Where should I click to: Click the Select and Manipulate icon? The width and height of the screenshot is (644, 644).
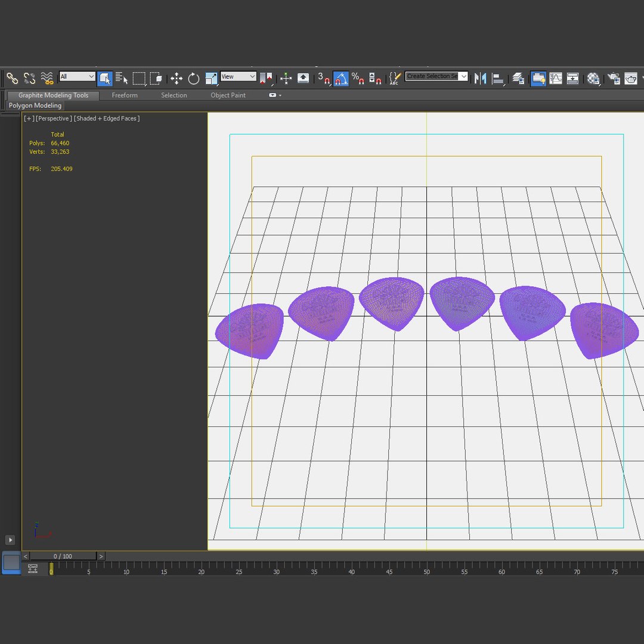286,78
